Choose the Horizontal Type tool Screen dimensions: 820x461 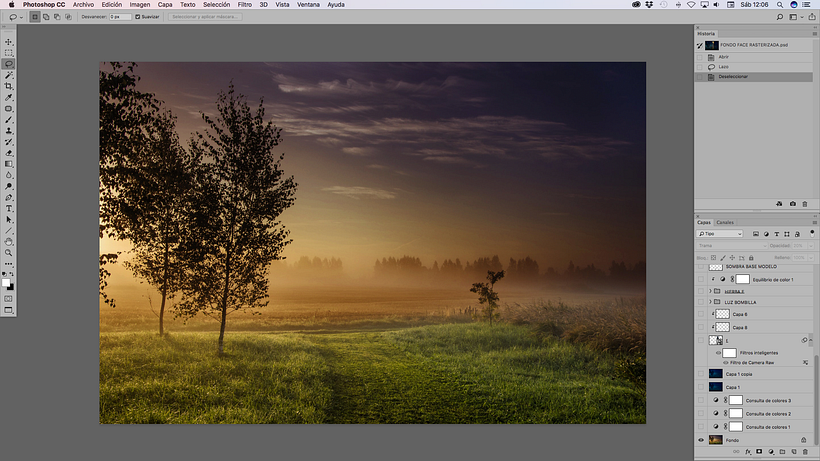pos(9,208)
